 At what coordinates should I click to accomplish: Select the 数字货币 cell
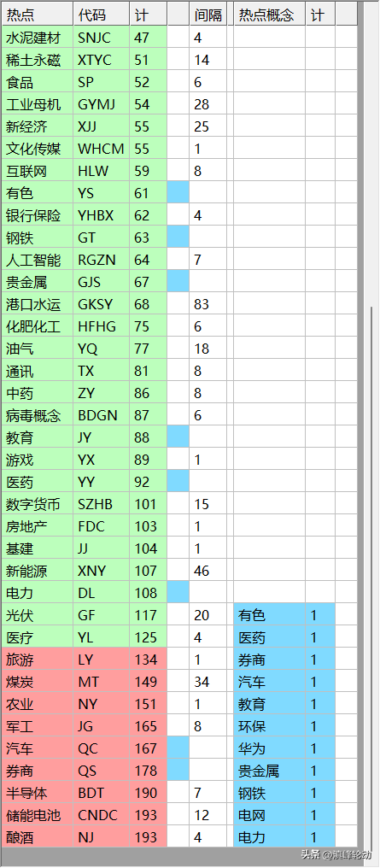tap(38, 504)
